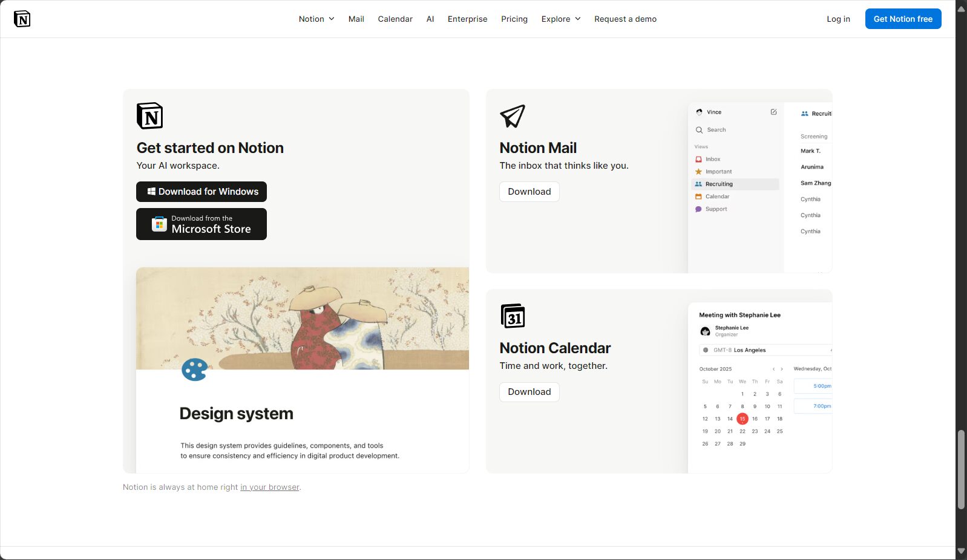967x560 pixels.
Task: Click the Windows logo in the Download for Windows button
Action: tap(151, 191)
